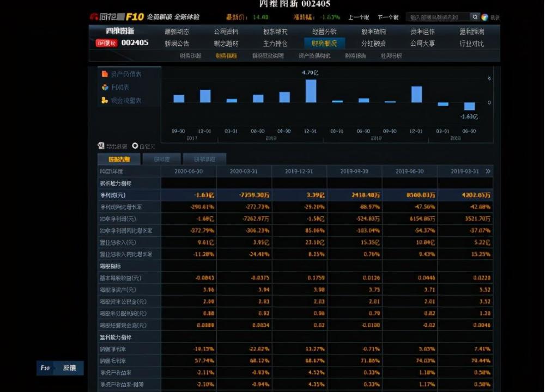Go to the next stock (下一个股)
545x392 pixels.
[x=388, y=17]
